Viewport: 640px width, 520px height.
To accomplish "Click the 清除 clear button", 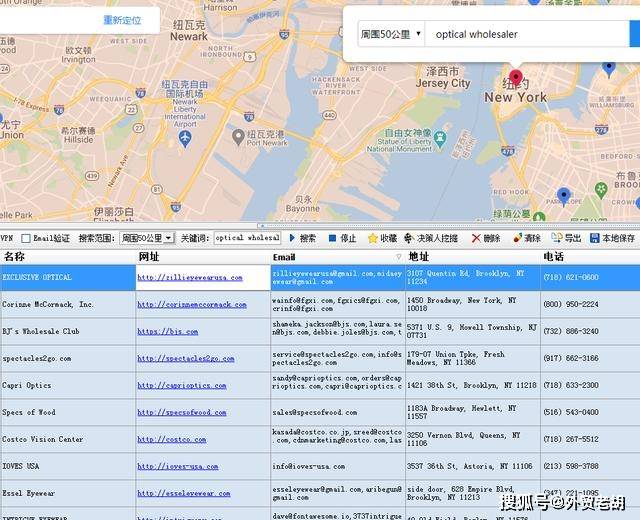I will click(x=527, y=238).
